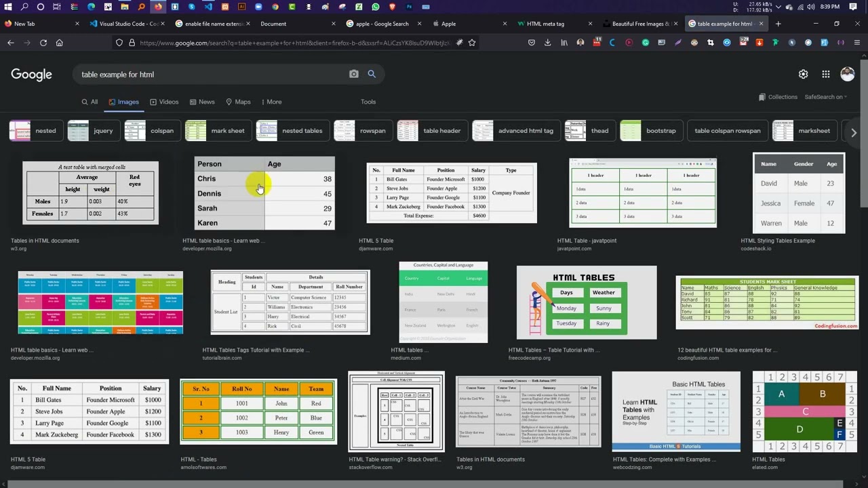
Task: Filter by the jquery chip
Action: 94,131
